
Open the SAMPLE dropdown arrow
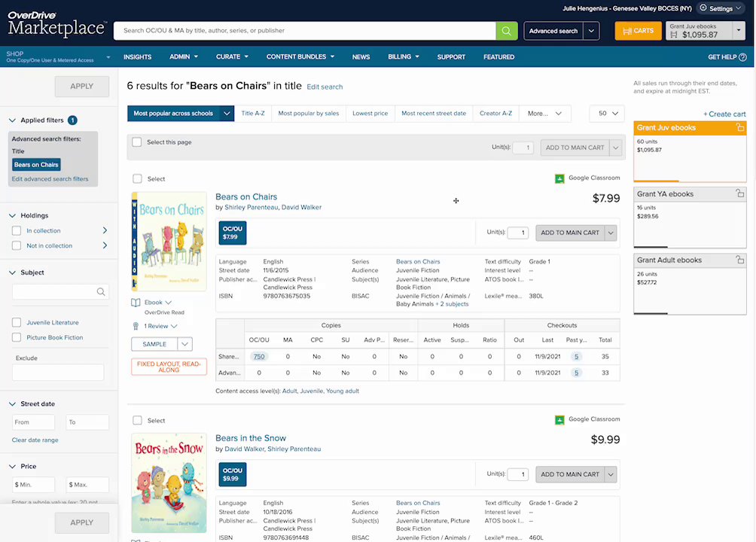pos(185,344)
